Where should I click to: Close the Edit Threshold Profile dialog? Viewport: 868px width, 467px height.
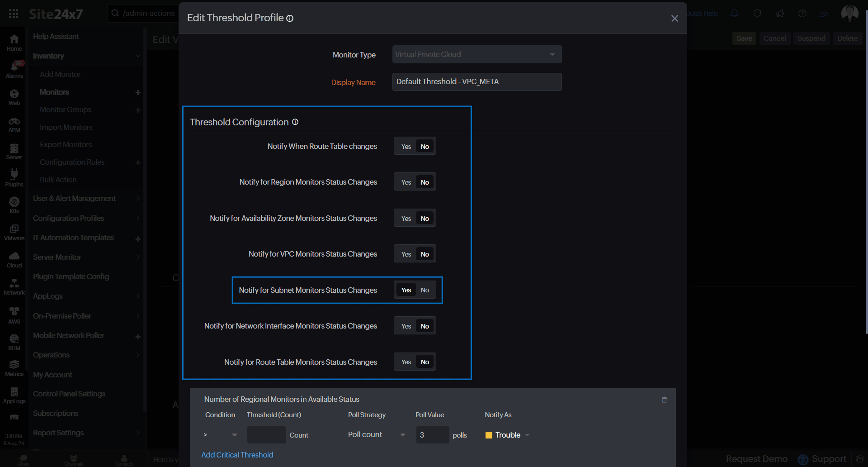[674, 19]
